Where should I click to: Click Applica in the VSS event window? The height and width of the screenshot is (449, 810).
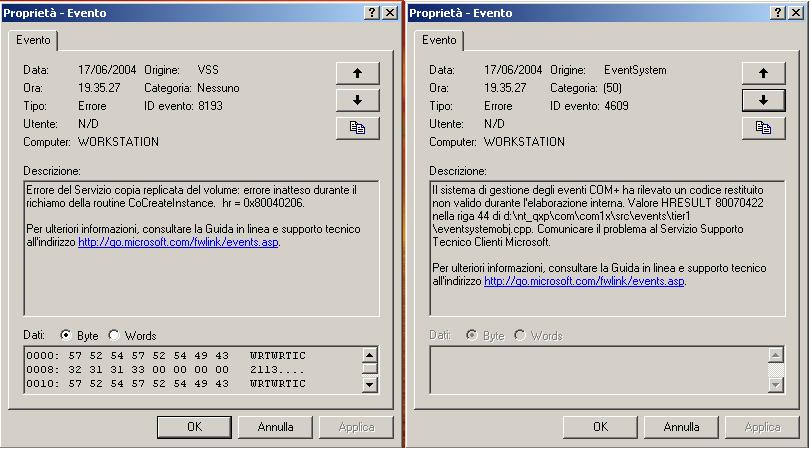(x=356, y=427)
